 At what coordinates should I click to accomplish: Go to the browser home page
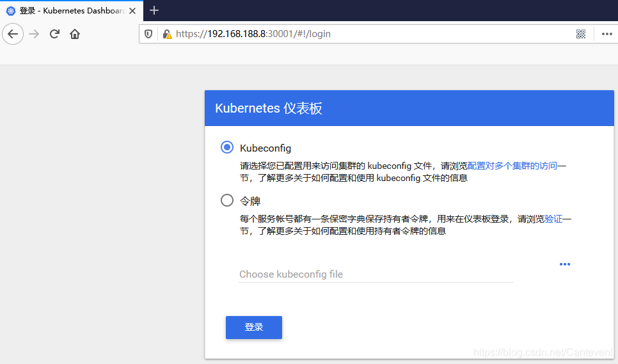coord(75,34)
